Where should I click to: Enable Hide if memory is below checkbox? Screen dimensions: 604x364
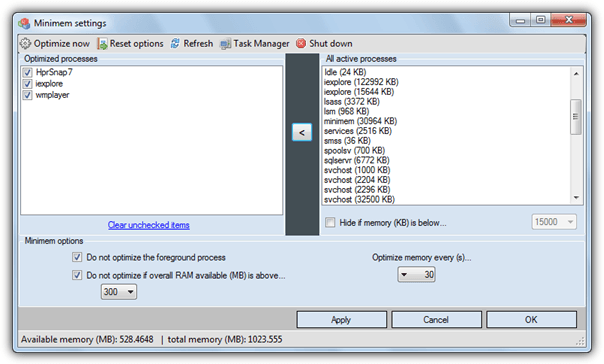click(x=330, y=222)
